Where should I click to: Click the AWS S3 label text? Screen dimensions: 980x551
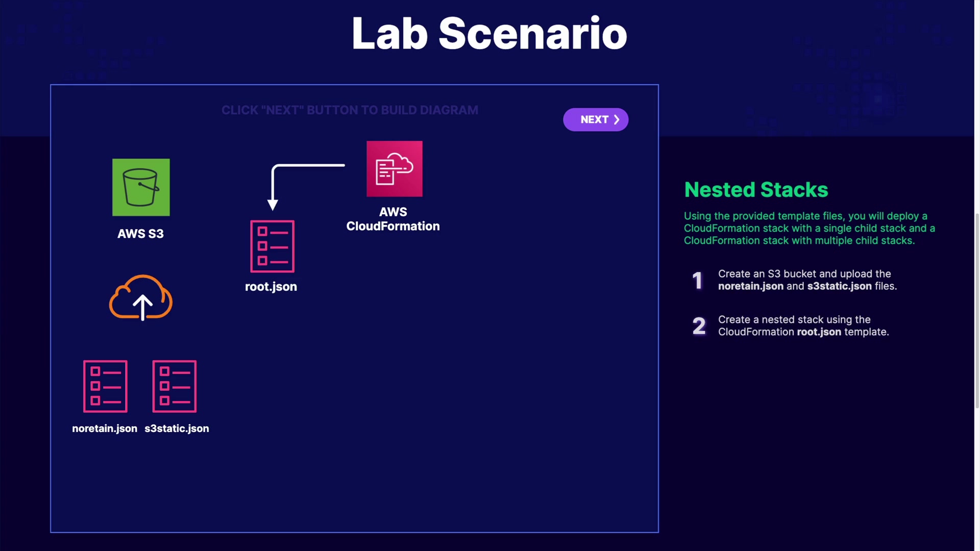(140, 234)
